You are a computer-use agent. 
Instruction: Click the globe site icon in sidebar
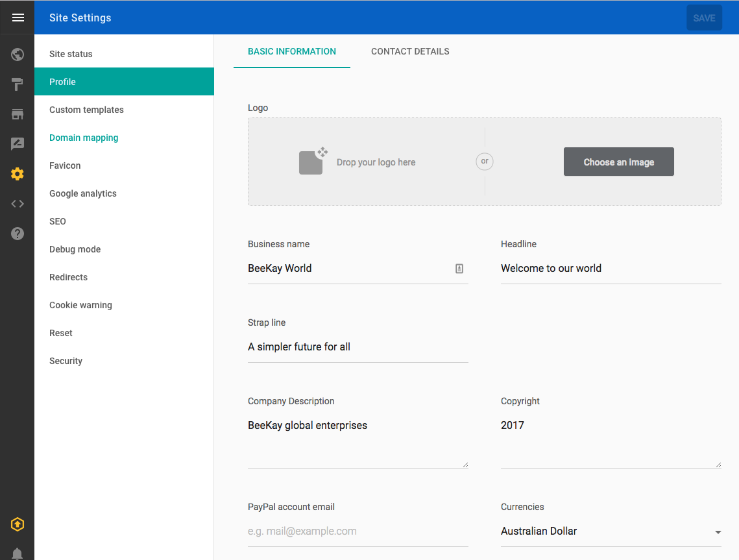click(x=18, y=55)
